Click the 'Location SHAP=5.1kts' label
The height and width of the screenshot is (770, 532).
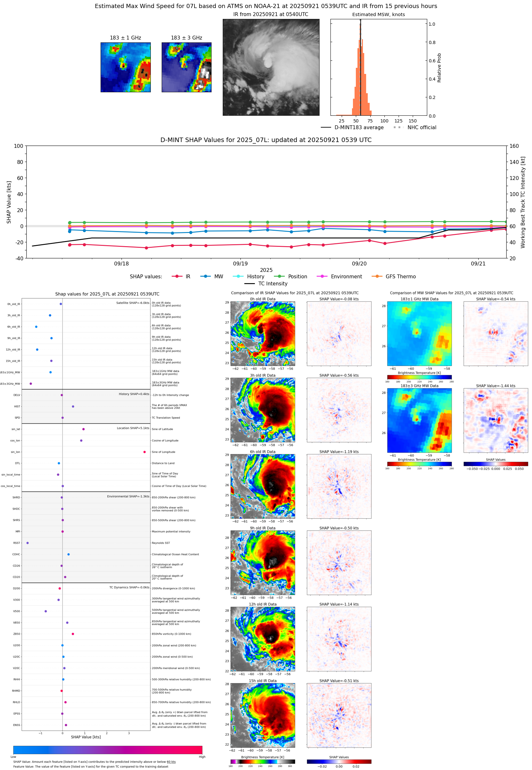pyautogui.click(x=133, y=428)
